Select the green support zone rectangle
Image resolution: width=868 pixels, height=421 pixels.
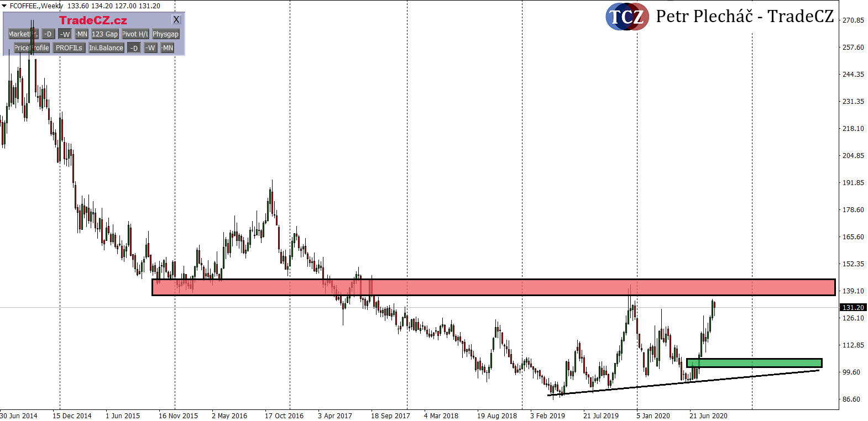754,363
